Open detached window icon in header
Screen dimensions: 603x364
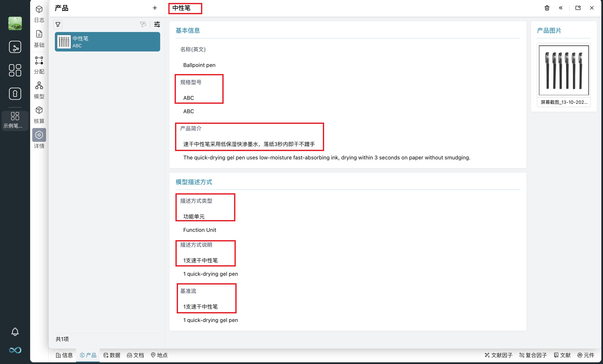click(x=578, y=8)
